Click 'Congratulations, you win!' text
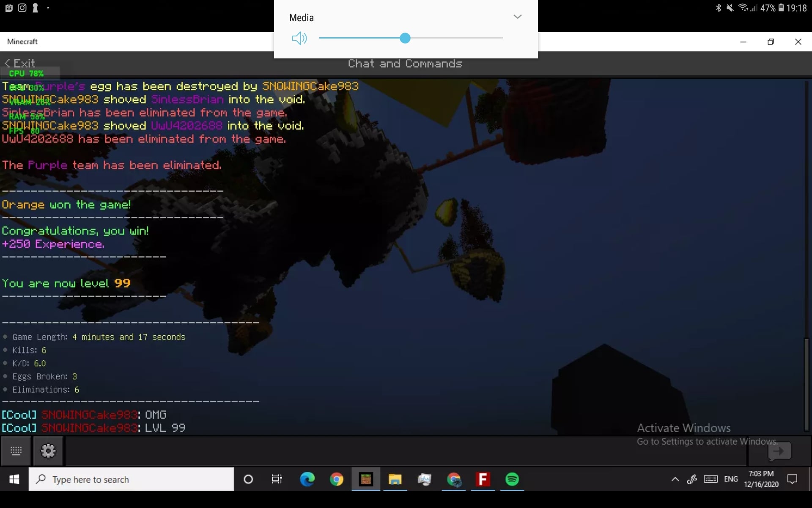The image size is (812, 508). tap(75, 231)
